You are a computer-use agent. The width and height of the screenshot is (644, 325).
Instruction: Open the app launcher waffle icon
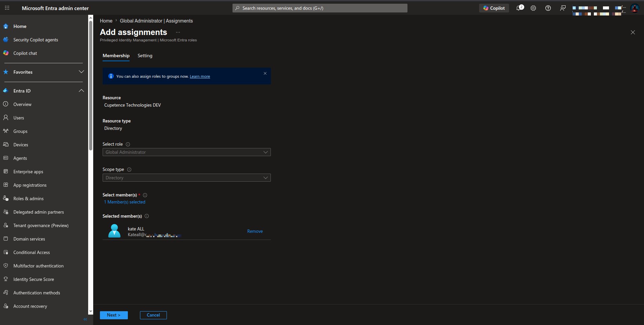click(x=7, y=8)
